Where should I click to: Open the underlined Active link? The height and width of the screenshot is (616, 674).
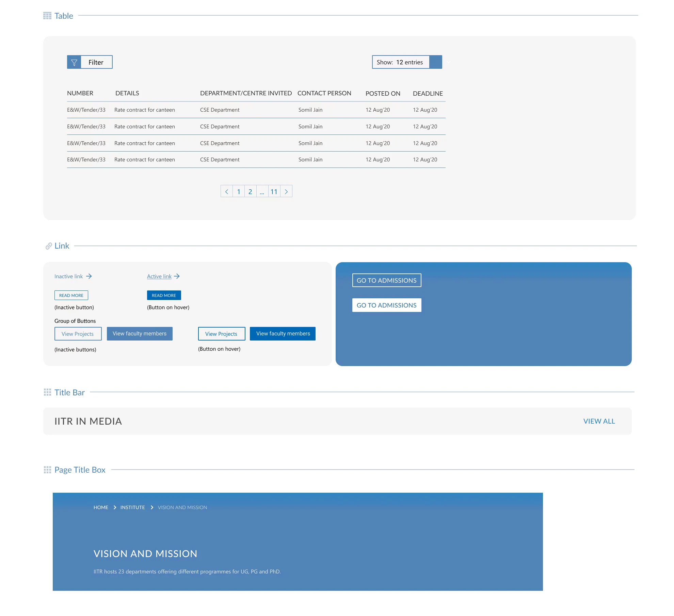point(159,277)
